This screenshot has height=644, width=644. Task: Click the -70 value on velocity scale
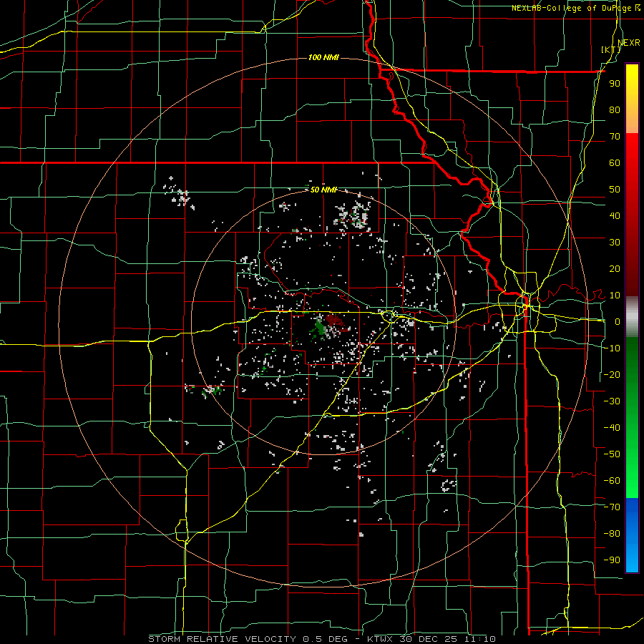click(612, 507)
